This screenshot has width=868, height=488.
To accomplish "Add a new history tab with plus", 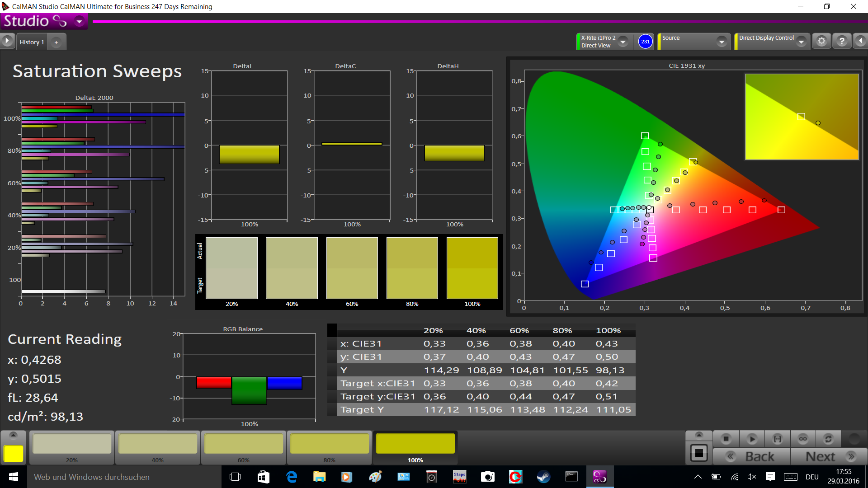I will pyautogui.click(x=56, y=42).
